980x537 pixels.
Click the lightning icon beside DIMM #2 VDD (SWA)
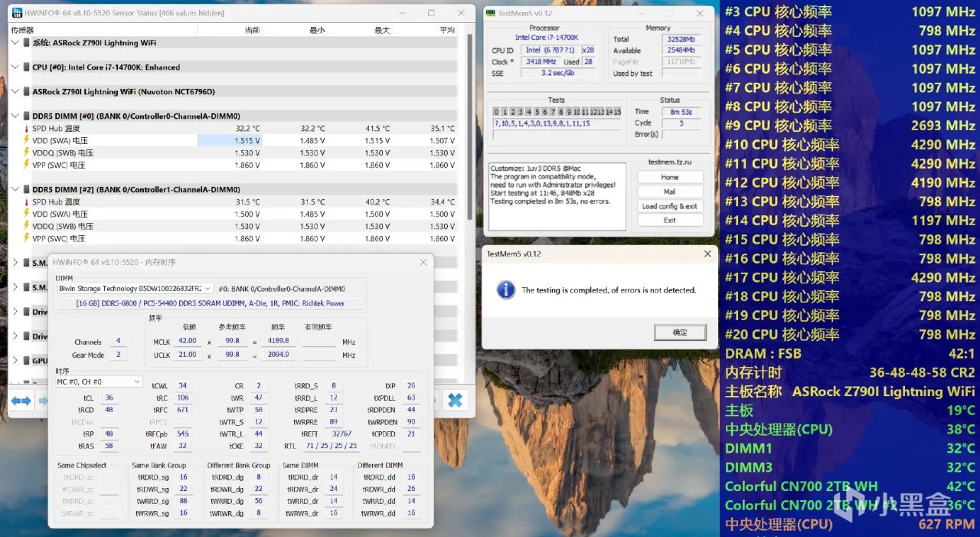[x=26, y=214]
